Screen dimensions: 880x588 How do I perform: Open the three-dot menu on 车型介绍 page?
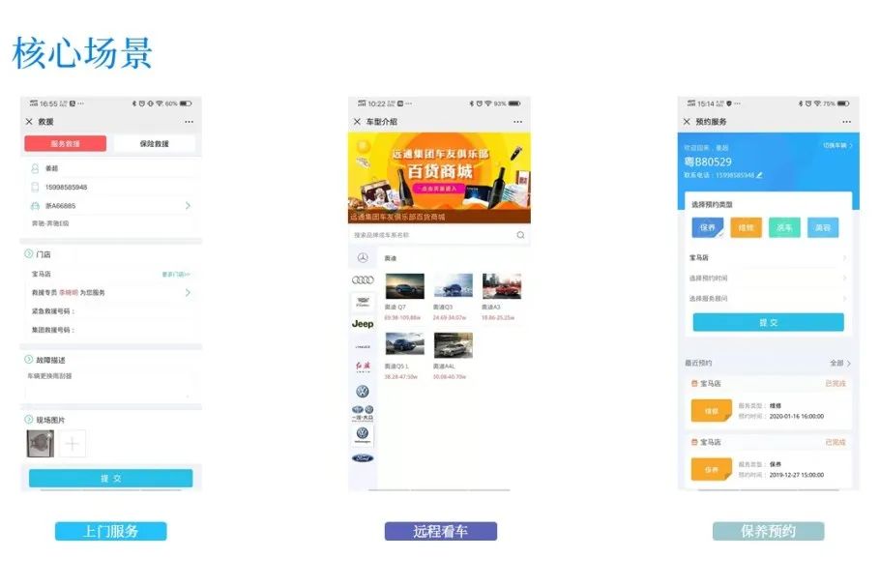coord(517,122)
